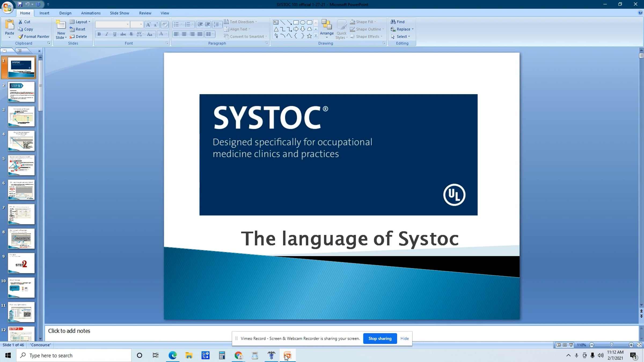Toggle text Shadow formatting
This screenshot has width=644, height=362.
pos(131,34)
